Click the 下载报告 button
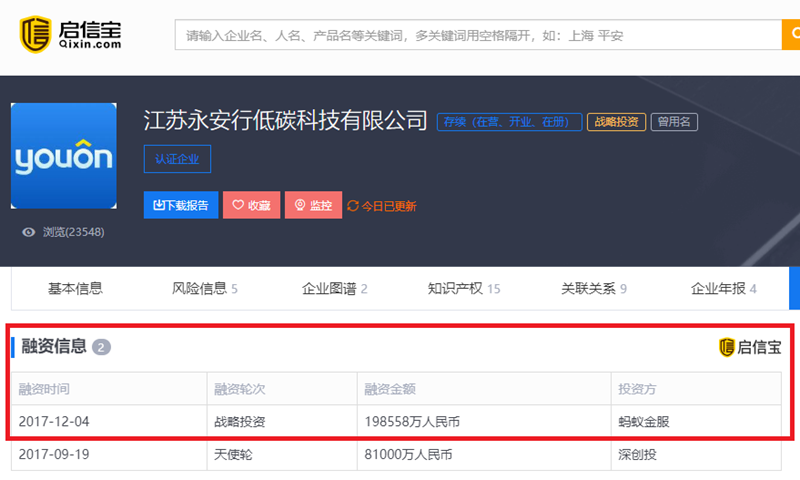Screen dimensions: 800x480 (181, 205)
